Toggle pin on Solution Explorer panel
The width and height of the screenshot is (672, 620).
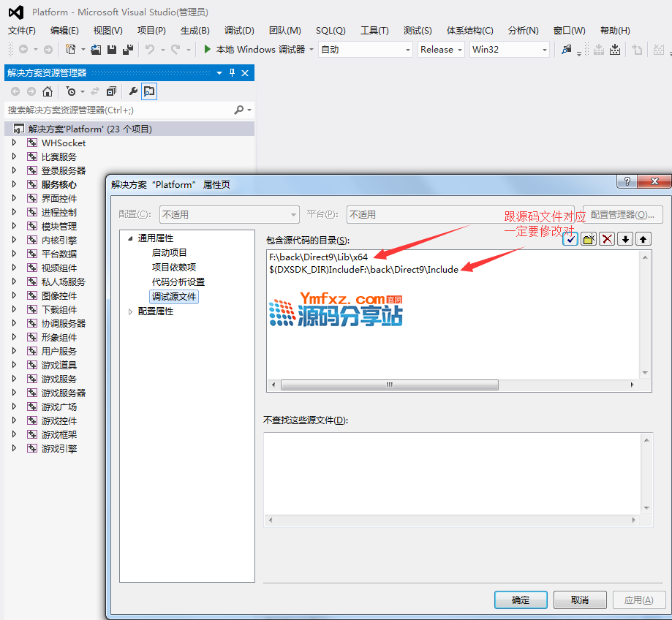tap(233, 73)
